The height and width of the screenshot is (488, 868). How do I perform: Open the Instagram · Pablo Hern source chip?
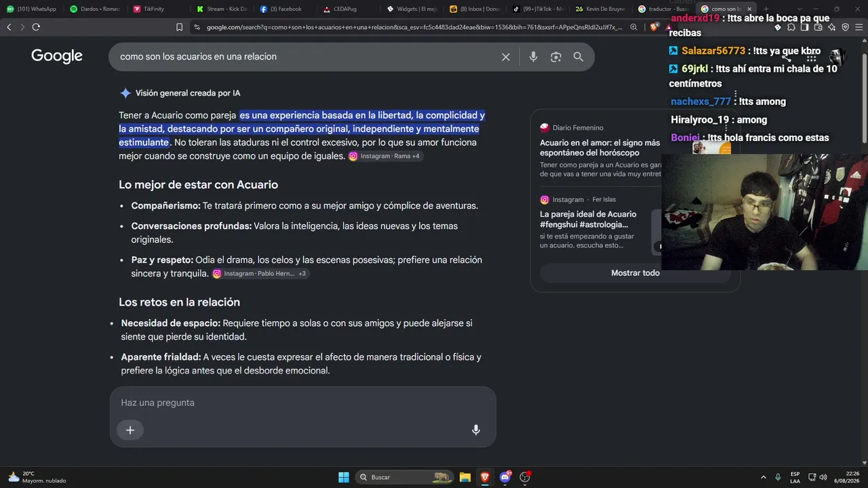[260, 274]
